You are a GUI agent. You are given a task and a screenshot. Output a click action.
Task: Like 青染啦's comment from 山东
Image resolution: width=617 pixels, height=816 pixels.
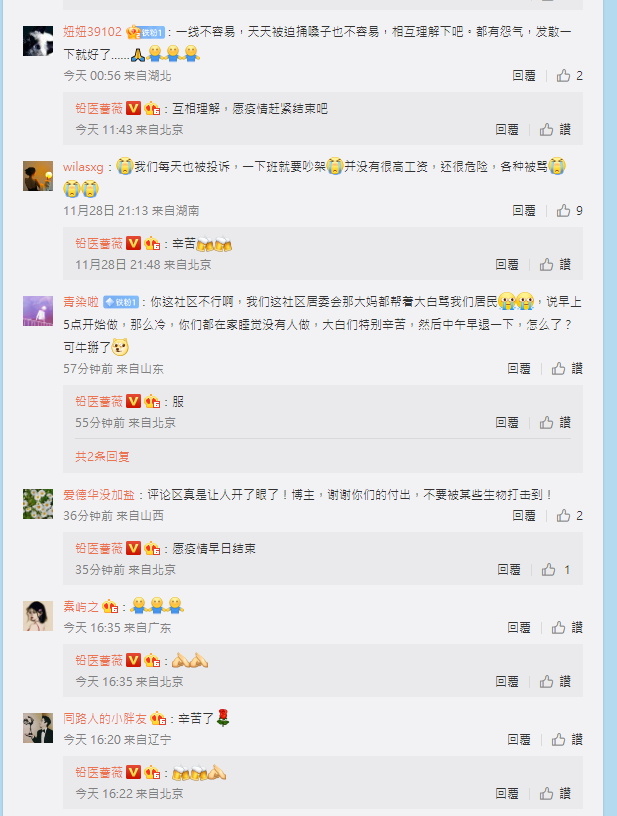coord(567,368)
